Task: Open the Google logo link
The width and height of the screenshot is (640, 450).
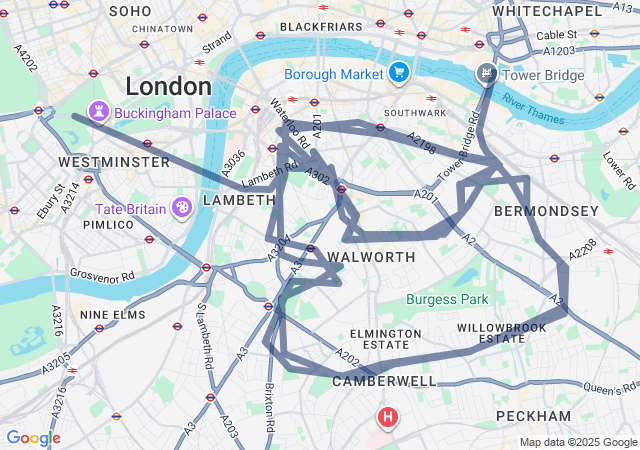Action: coord(33,438)
